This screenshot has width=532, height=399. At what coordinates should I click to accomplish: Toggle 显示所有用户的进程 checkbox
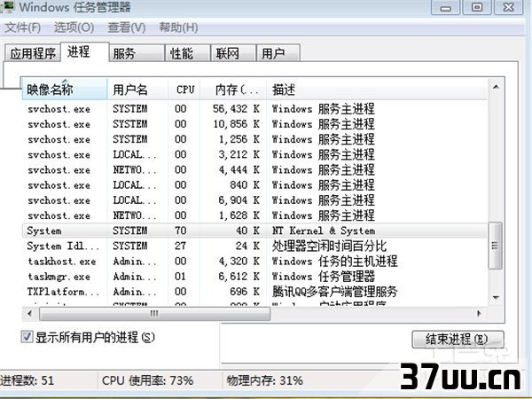coord(27,337)
